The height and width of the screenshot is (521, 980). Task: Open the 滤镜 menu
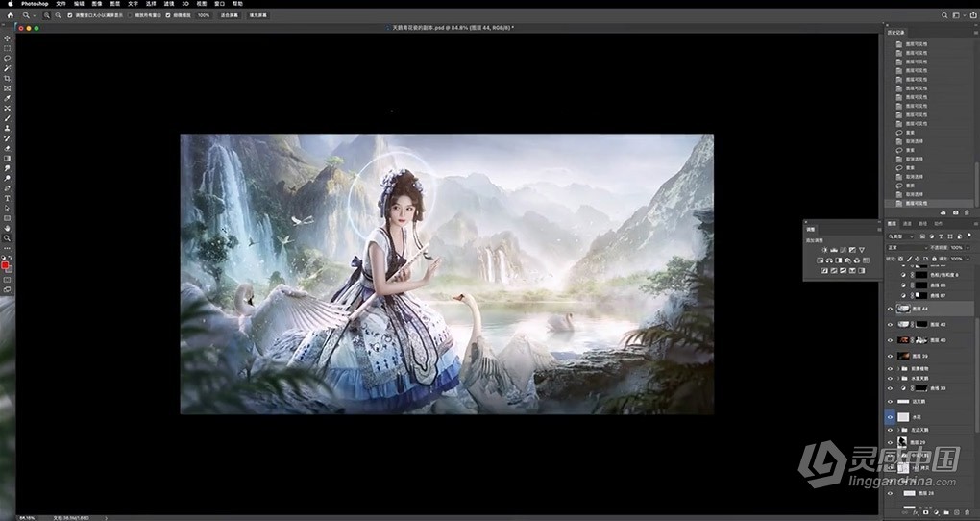[168, 4]
